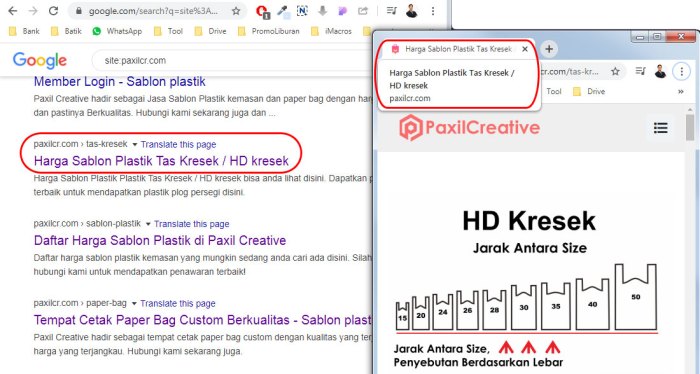Close the Harga Sablon Plastik tab

pyautogui.click(x=525, y=49)
